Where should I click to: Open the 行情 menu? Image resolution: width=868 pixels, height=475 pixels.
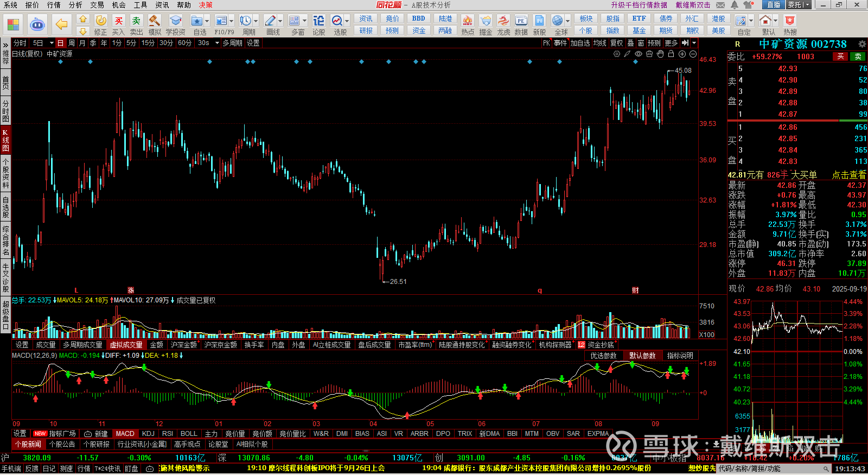pos(54,5)
